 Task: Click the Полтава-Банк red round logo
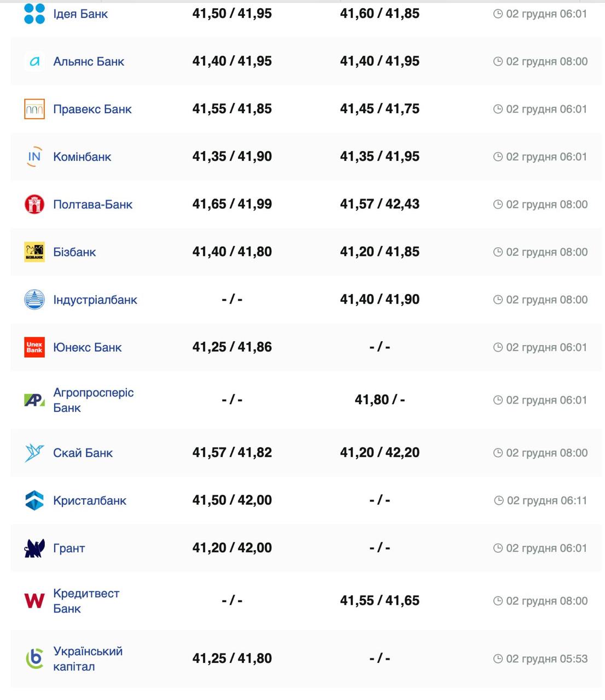click(34, 204)
